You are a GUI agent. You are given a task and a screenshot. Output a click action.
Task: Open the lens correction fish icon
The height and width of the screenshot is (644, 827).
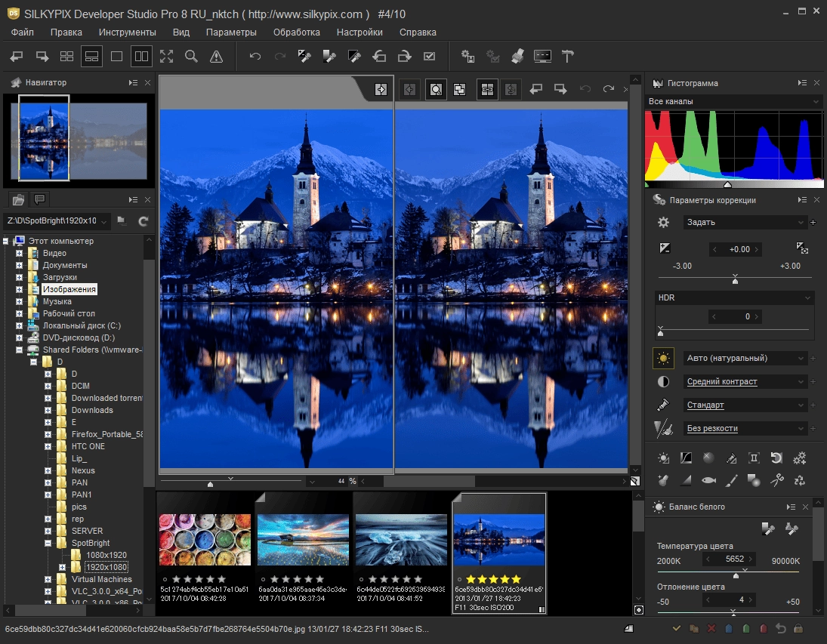pyautogui.click(x=708, y=480)
